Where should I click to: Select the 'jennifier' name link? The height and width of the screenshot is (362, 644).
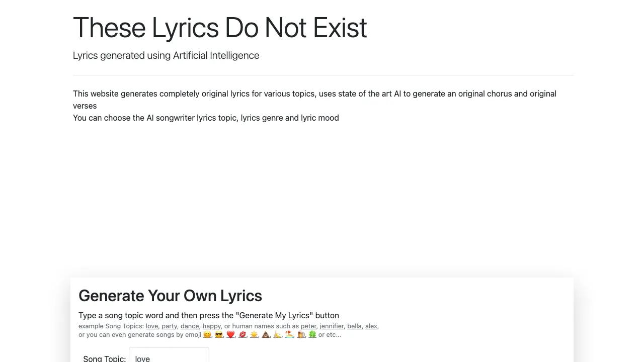pyautogui.click(x=332, y=326)
